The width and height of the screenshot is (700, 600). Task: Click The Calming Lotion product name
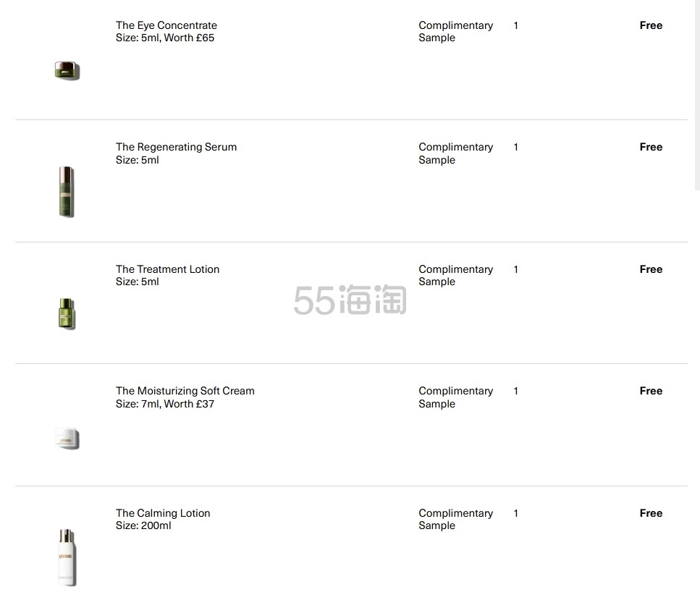click(162, 513)
